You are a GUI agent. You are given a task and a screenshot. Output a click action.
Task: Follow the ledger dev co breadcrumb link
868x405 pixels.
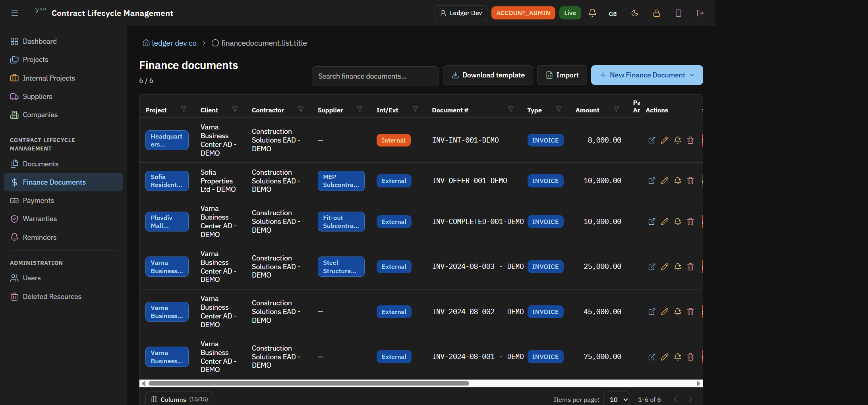point(170,43)
